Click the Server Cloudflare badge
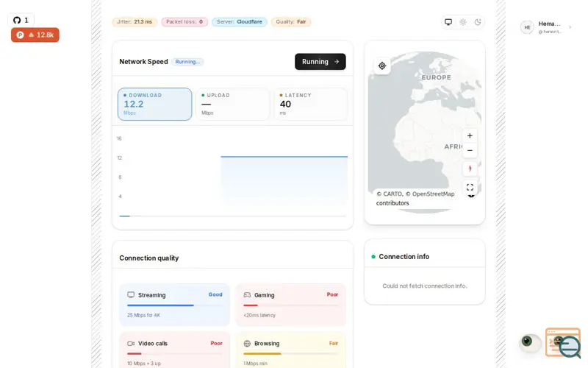 240,22
